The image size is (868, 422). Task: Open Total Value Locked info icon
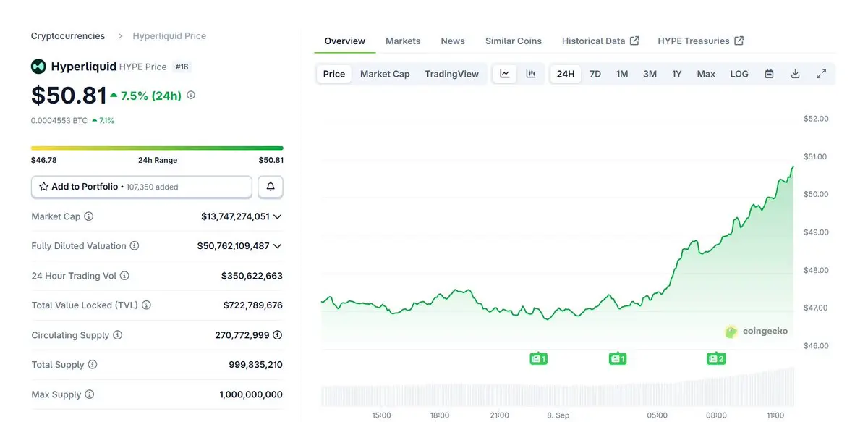click(146, 305)
